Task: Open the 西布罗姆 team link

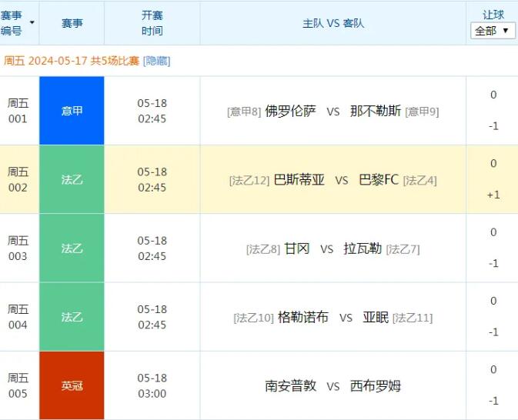Action: [375, 386]
